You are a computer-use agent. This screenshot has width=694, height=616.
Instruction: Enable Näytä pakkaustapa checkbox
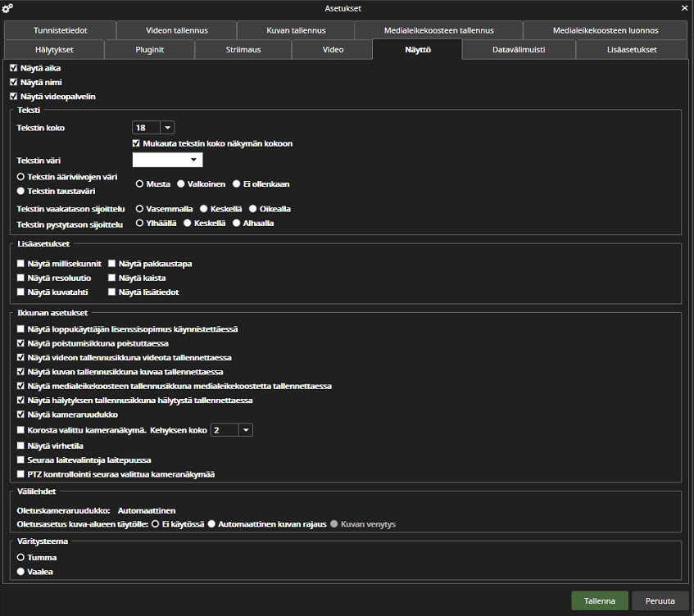(111, 264)
